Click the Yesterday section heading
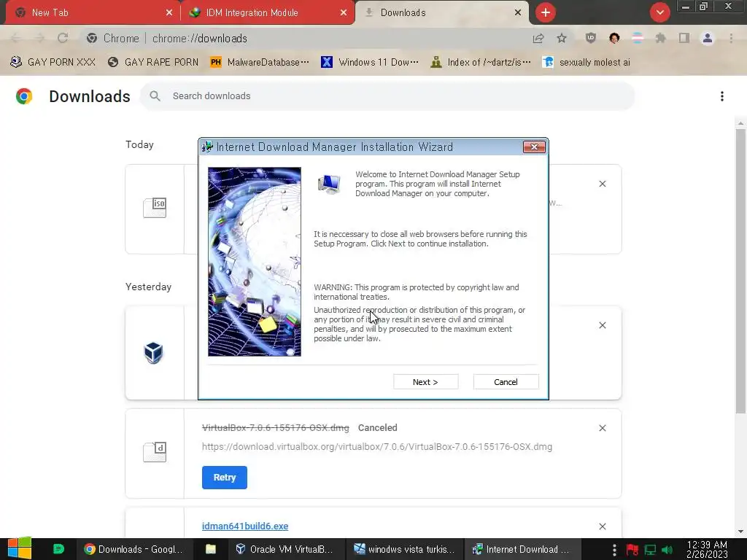The image size is (747, 560). coord(148,287)
